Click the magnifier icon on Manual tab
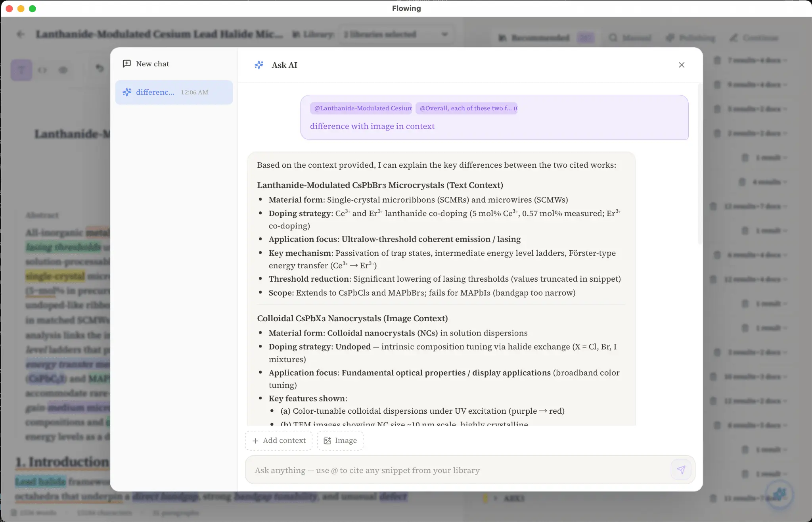This screenshot has width=812, height=522. [x=613, y=38]
